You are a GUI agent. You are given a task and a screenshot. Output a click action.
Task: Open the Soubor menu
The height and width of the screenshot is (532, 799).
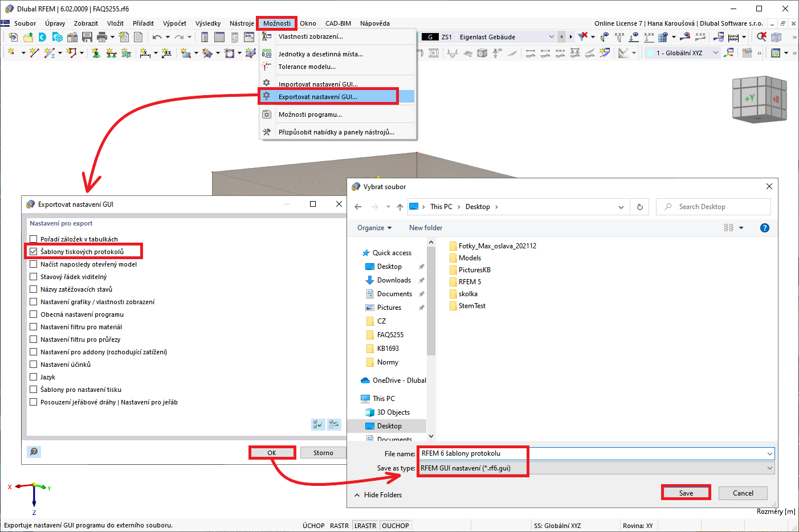[25, 23]
